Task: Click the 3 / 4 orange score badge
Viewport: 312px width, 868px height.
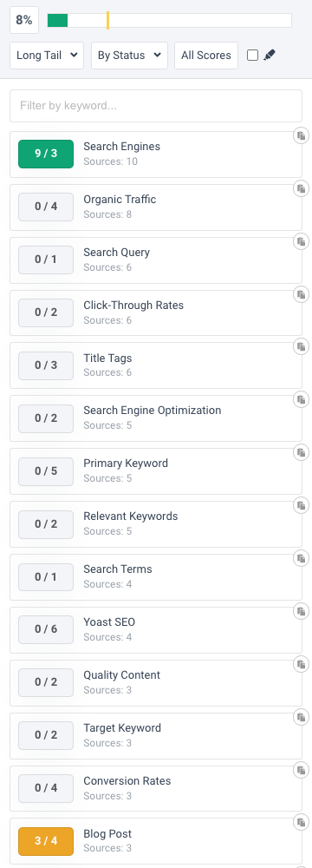Action: pos(46,841)
